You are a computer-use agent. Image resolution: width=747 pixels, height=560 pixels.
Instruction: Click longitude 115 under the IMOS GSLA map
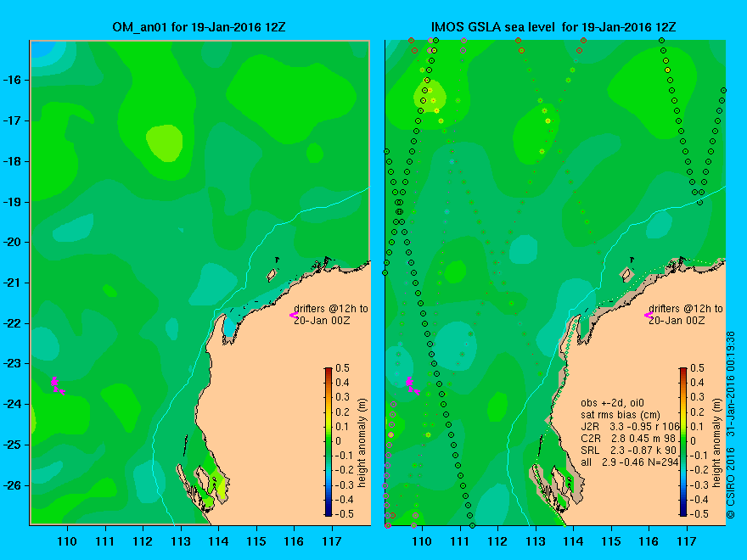[611, 541]
